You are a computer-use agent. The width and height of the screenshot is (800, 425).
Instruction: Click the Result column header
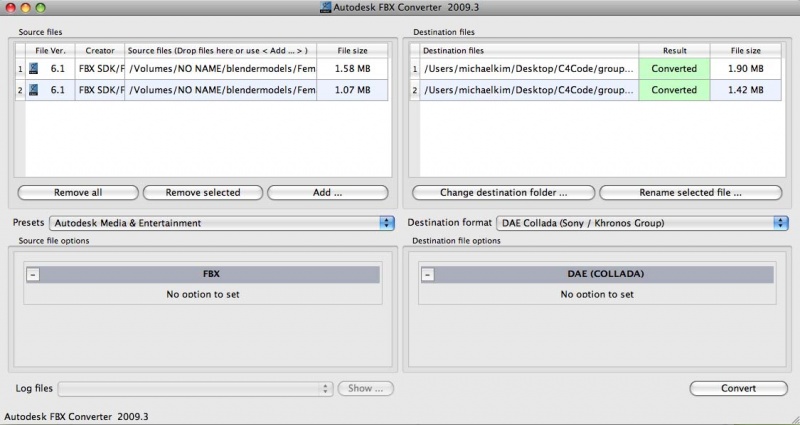(673, 49)
